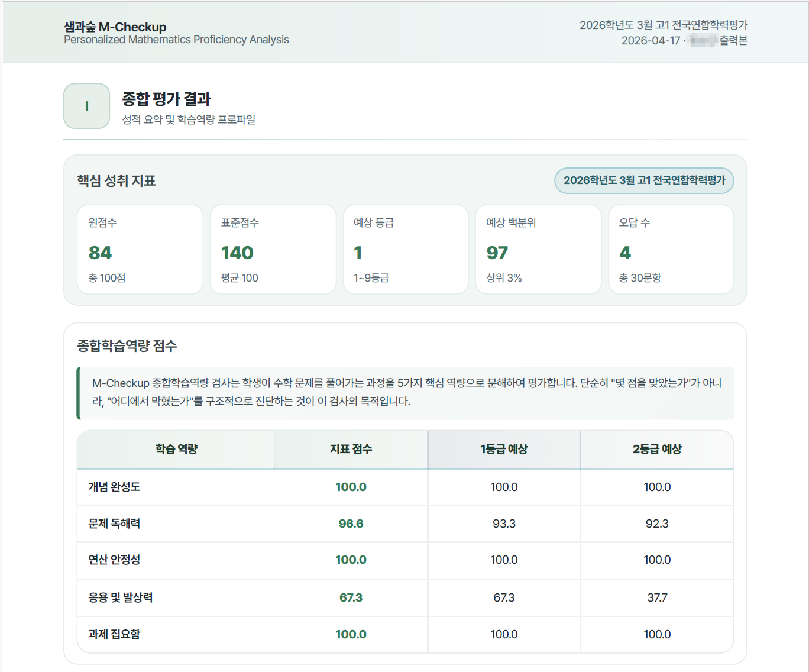Click the 2026학년도 3월 고1 전국연합학력평가 pill badge

click(x=644, y=180)
